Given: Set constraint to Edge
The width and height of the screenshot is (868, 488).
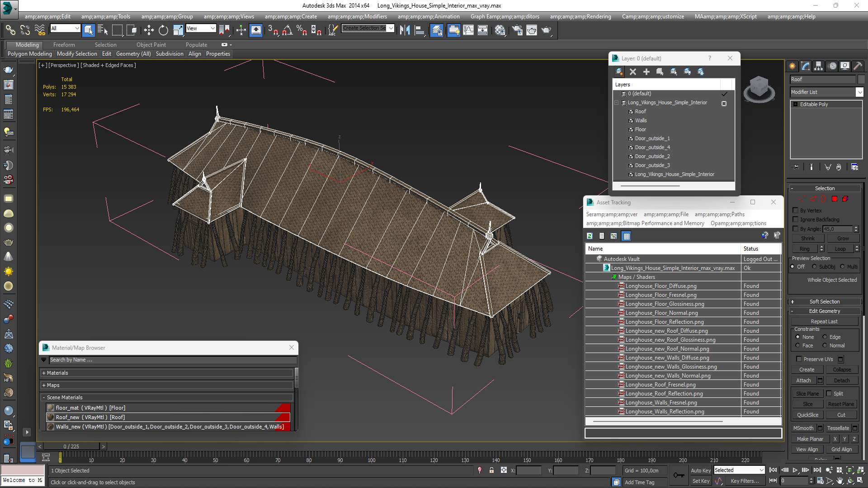Looking at the screenshot, I should click(x=825, y=337).
